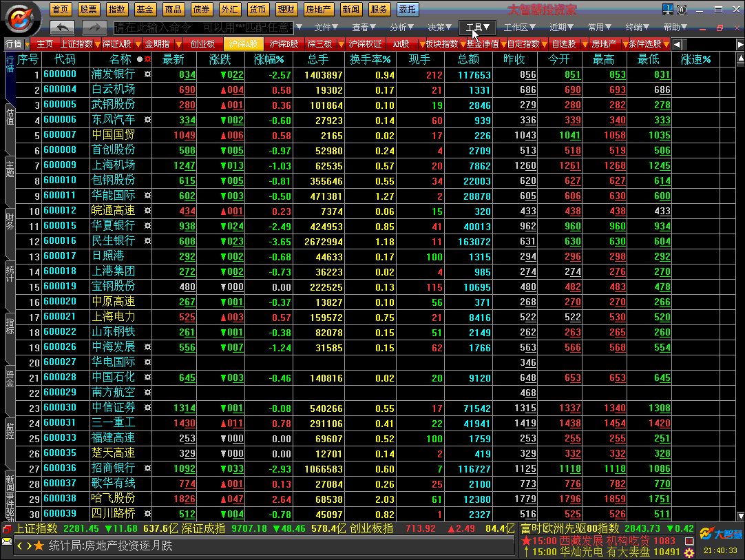The height and width of the screenshot is (560, 745).
Task: Click the up arrow of the vertical scrollbar
Action: pos(740,58)
